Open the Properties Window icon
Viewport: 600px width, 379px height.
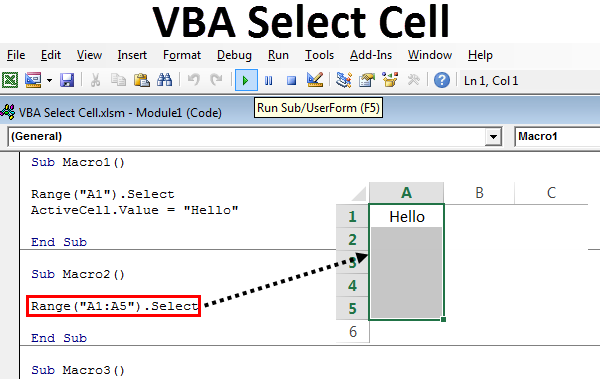click(x=367, y=80)
